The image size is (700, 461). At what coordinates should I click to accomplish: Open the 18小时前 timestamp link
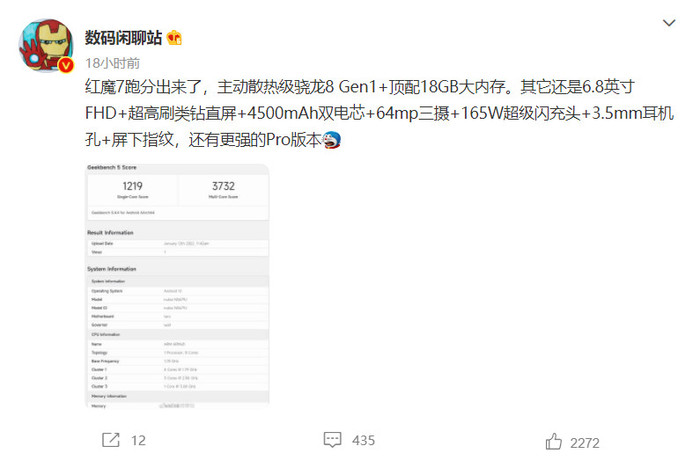(x=112, y=63)
